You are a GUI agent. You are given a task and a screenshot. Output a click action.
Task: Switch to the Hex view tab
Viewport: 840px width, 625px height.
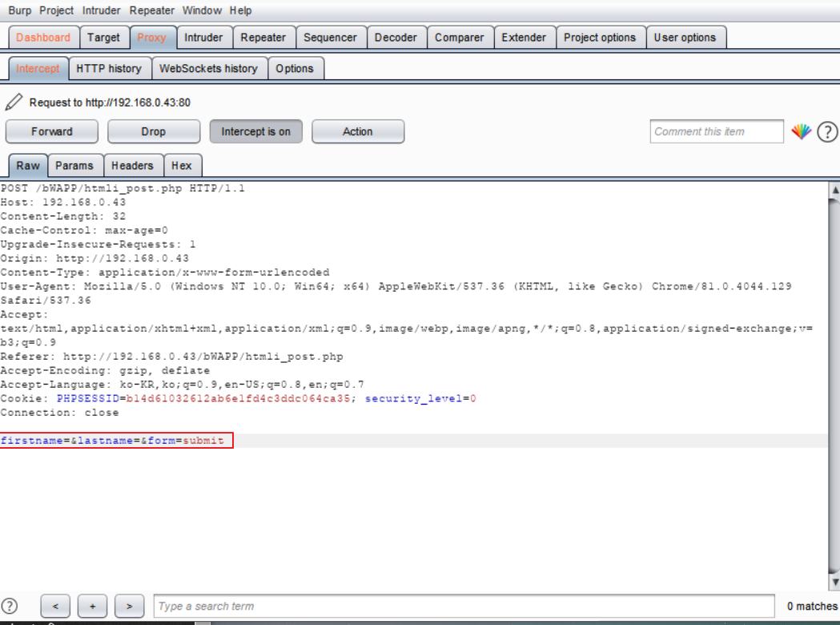182,166
